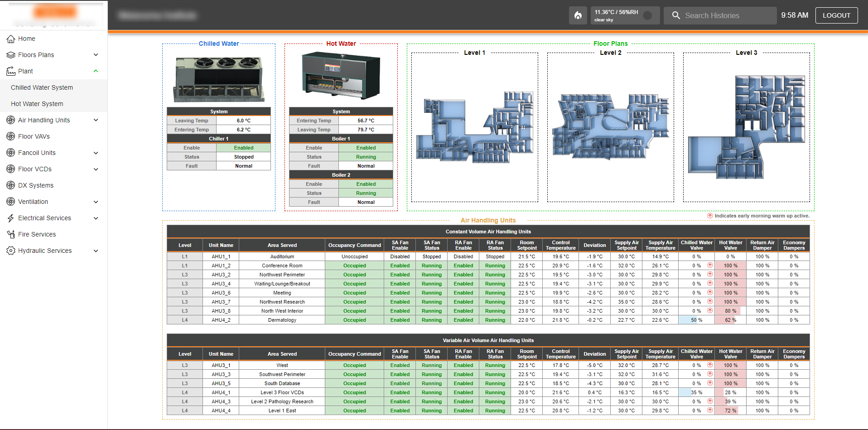
Task: Click Boiler 2 Status value 'Running'
Action: pyautogui.click(x=366, y=193)
